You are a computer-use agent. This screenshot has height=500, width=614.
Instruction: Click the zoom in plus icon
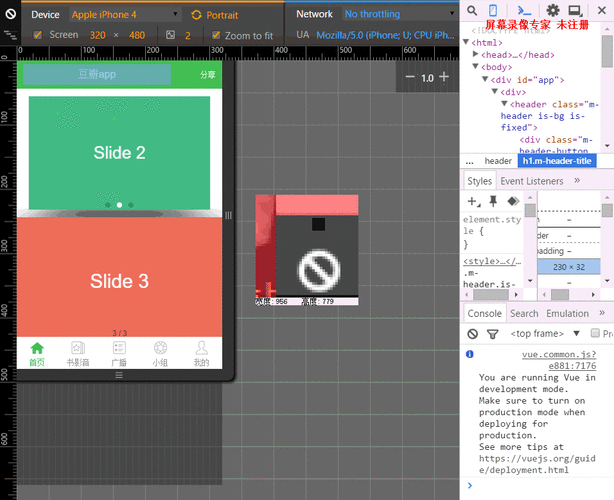pyautogui.click(x=444, y=77)
